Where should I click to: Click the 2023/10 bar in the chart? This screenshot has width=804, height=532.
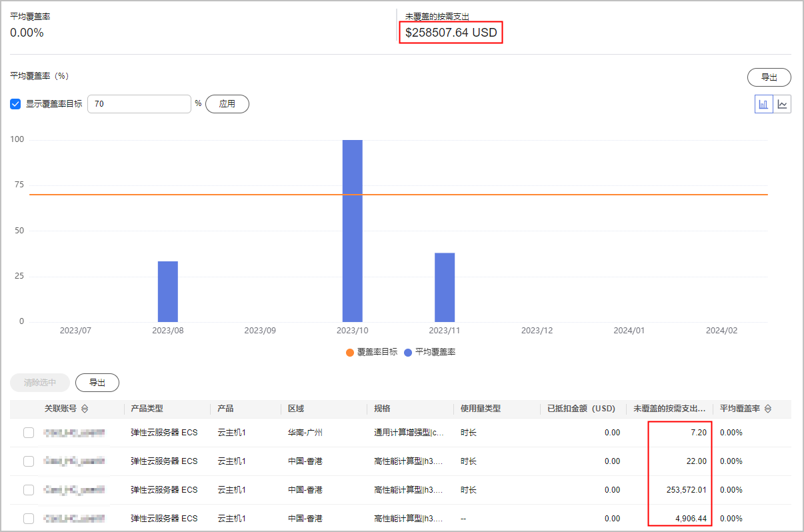pos(352,231)
